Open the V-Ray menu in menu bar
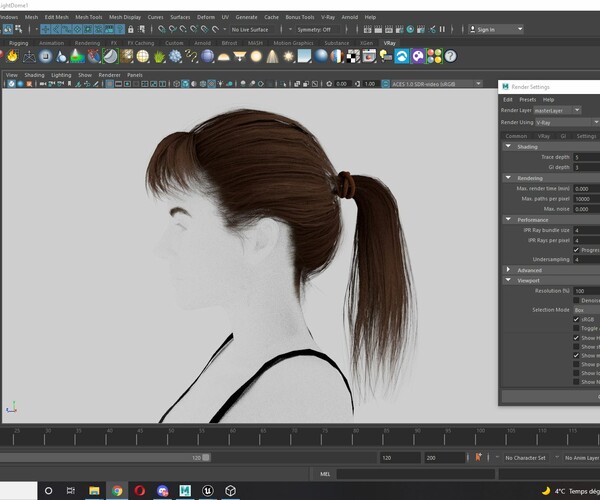The height and width of the screenshot is (500, 600). (x=328, y=17)
